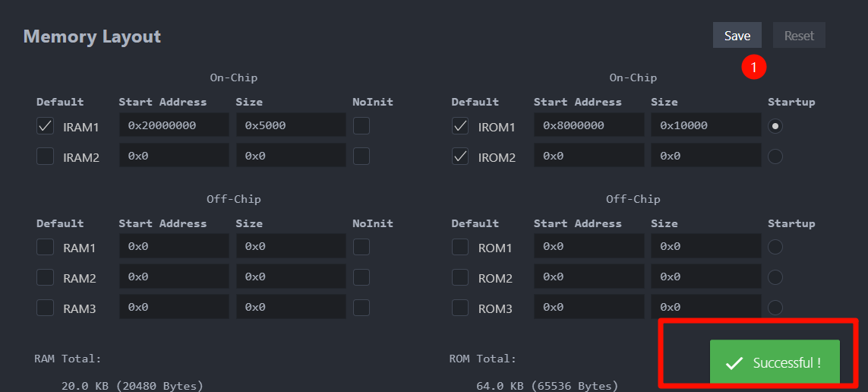Edit the IRAM1 start address field

coord(174,125)
